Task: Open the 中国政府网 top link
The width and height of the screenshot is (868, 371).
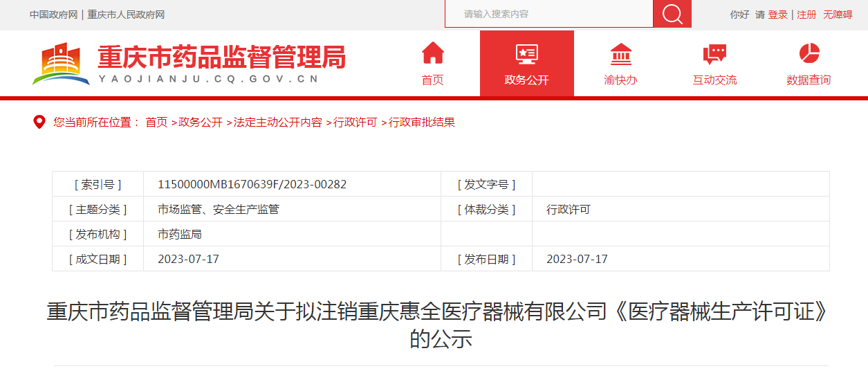Action: pos(54,15)
